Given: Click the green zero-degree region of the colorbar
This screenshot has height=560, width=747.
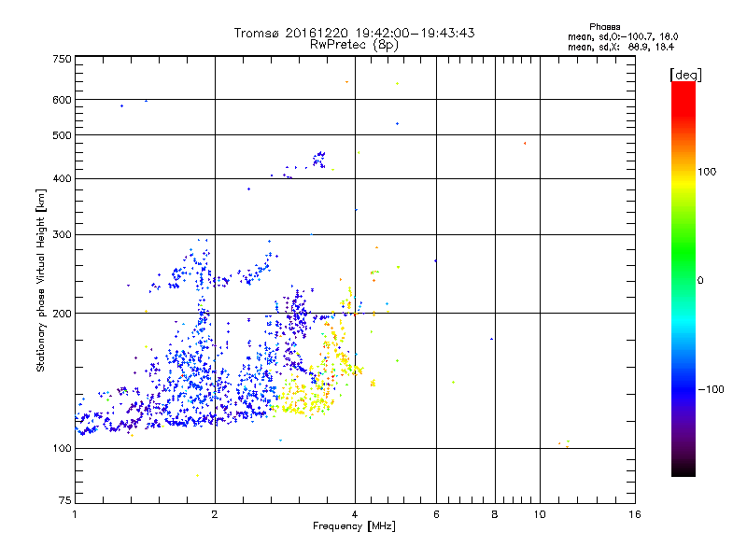Looking at the screenshot, I should [684, 259].
